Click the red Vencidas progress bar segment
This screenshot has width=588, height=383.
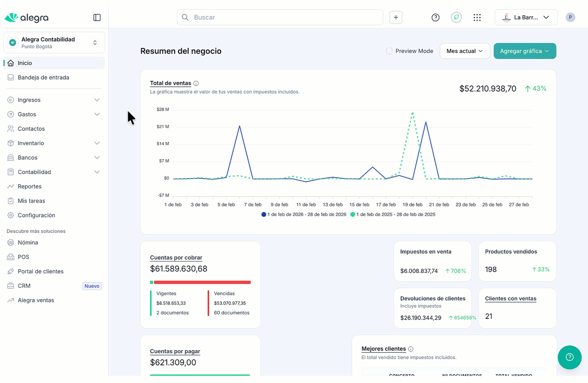pos(202,282)
